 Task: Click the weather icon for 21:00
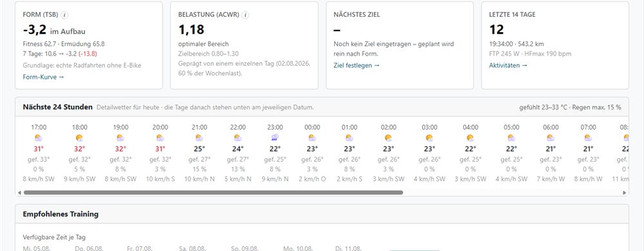(x=199, y=138)
